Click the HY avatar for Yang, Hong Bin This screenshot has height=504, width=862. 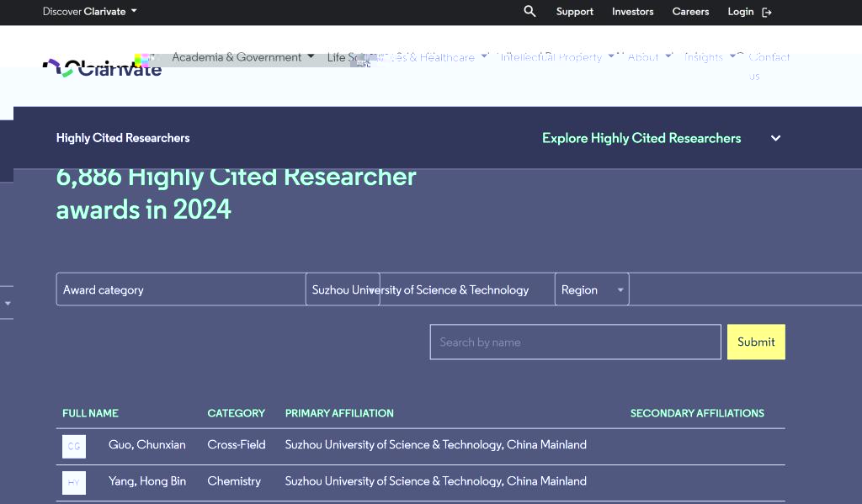(x=74, y=483)
